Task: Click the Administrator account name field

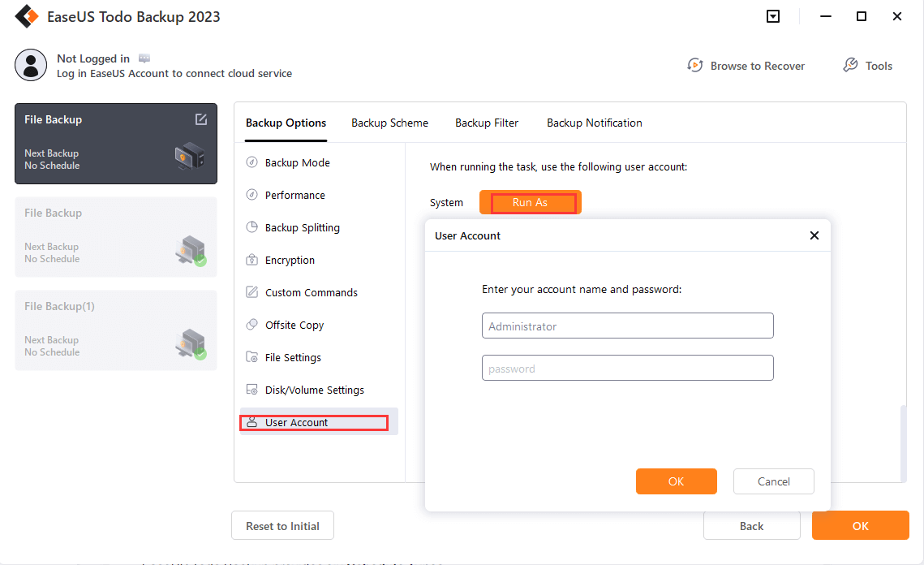Action: 627,326
